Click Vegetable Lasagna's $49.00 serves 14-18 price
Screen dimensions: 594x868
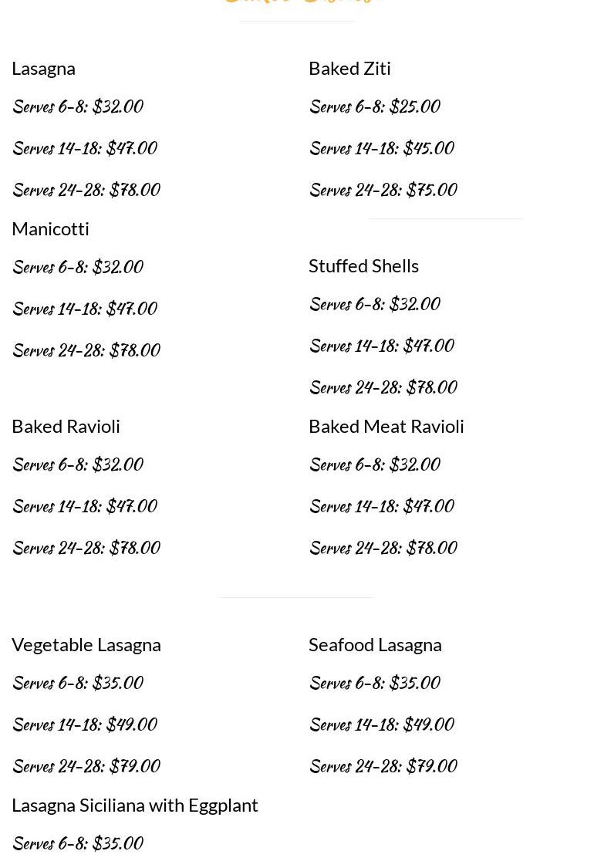click(84, 724)
